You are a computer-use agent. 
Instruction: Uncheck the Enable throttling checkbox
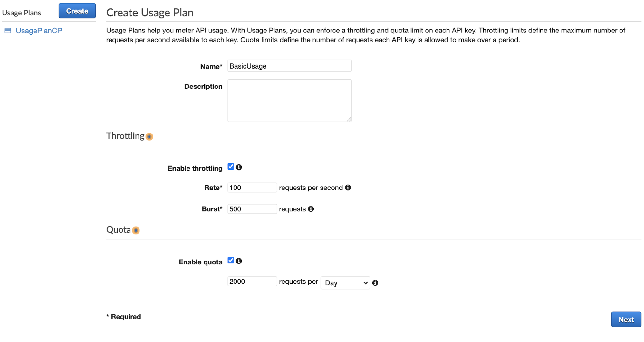pyautogui.click(x=231, y=167)
